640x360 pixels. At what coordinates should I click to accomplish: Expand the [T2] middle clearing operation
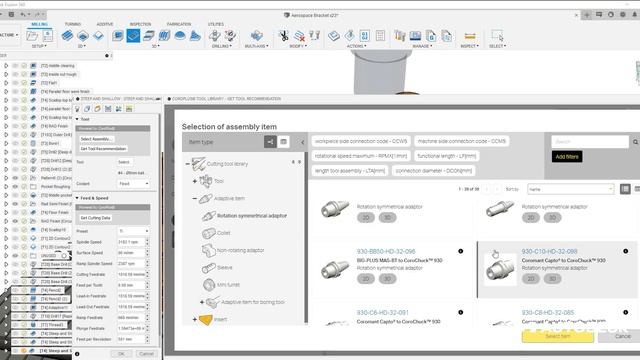pos(6,65)
